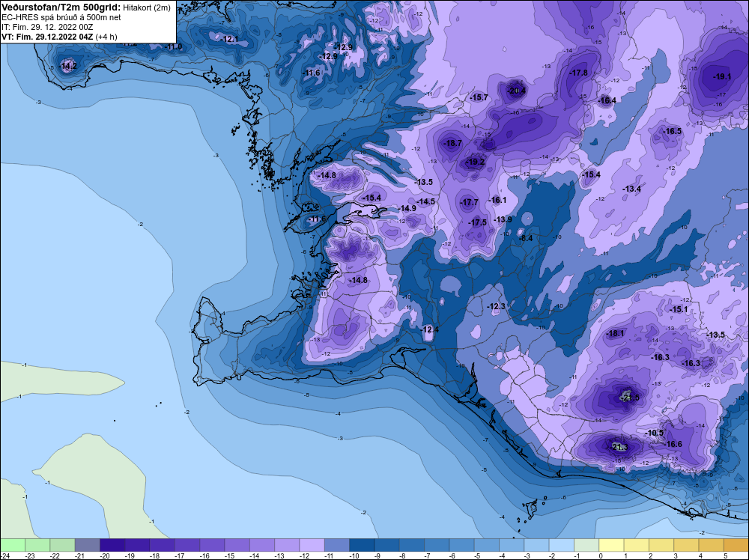Image resolution: width=749 pixels, height=560 pixels.
Task: Click the legend swatch above the -5 label
Action: pyautogui.click(x=486, y=545)
